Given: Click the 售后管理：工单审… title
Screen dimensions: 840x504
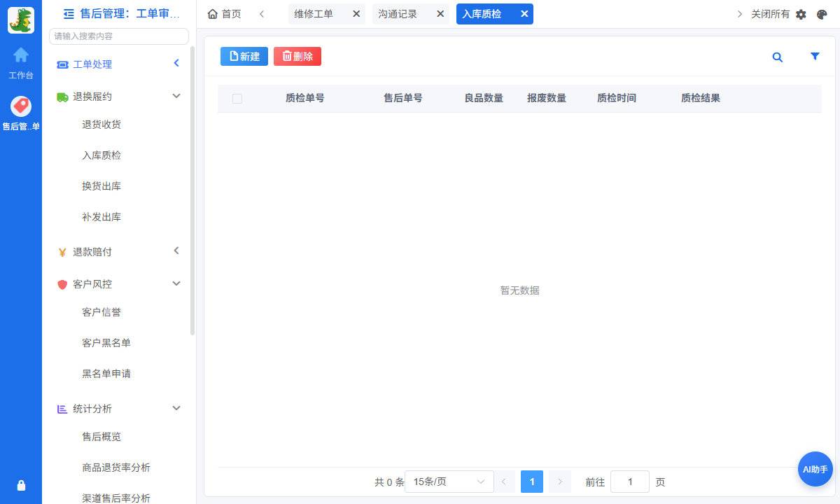Looking at the screenshot, I should 130,13.
